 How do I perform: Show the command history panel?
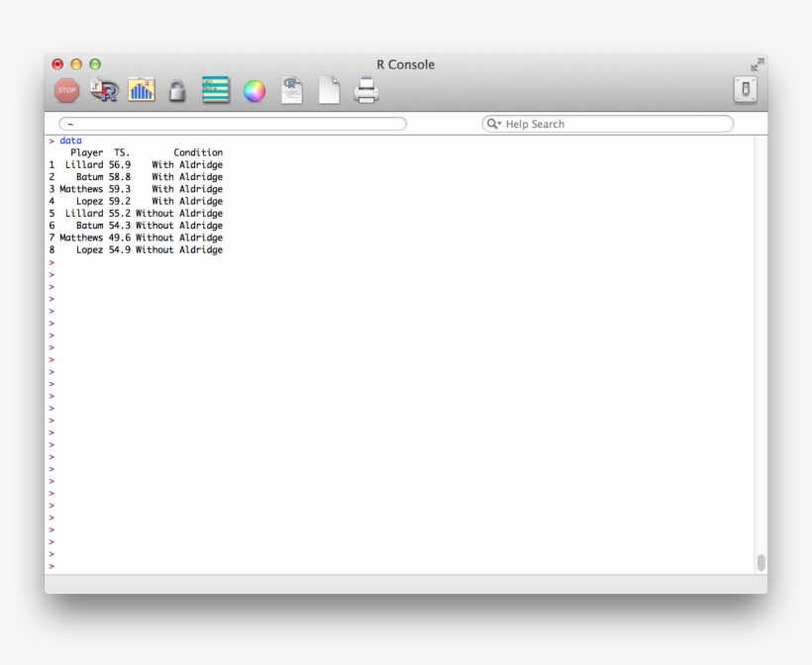[x=215, y=91]
